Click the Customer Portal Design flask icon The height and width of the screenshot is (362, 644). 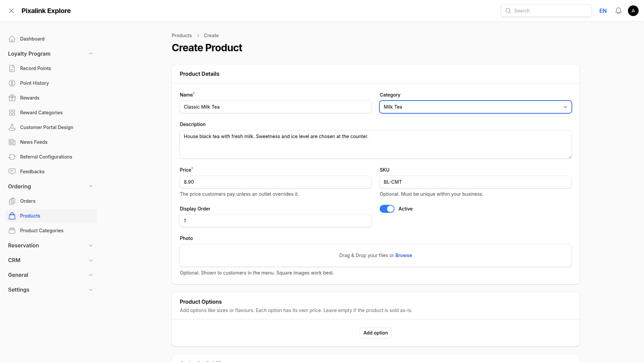[x=12, y=127]
